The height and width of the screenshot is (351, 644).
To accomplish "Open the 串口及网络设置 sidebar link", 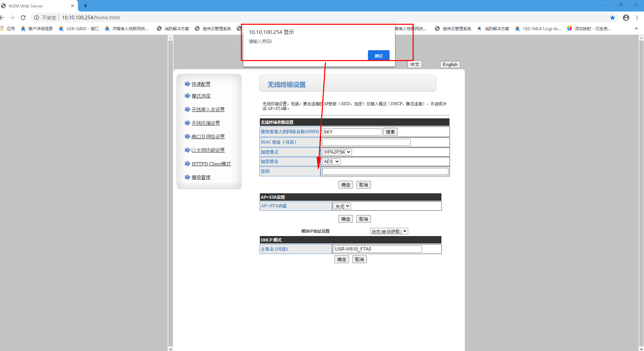I will pos(208,137).
